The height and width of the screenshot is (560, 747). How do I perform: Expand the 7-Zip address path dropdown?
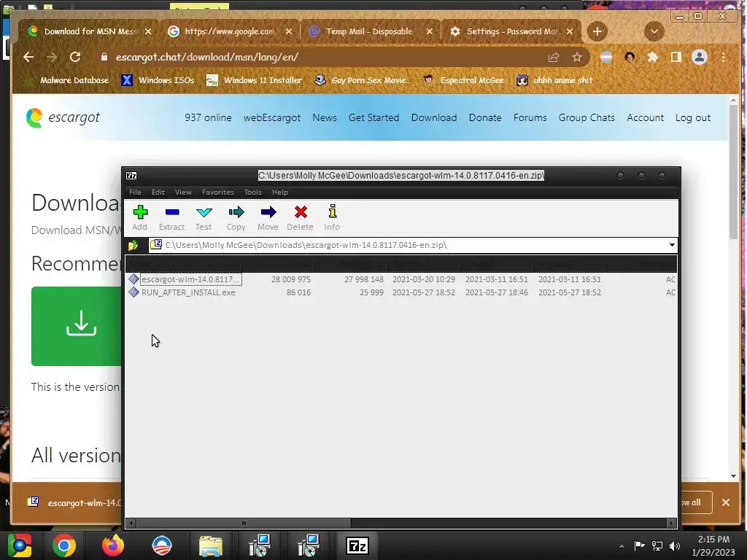[672, 245]
